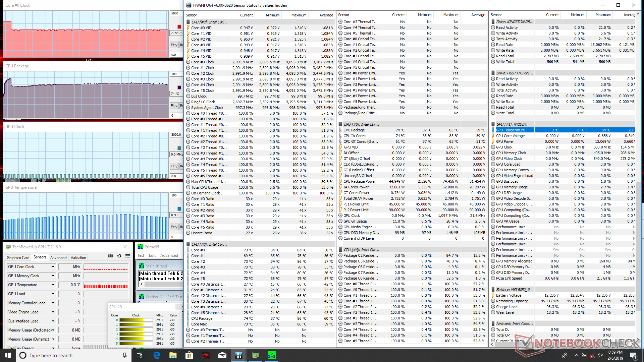Switch to Graphics Card tab in GPU-Z
This screenshot has height=362, width=644.
18,257
